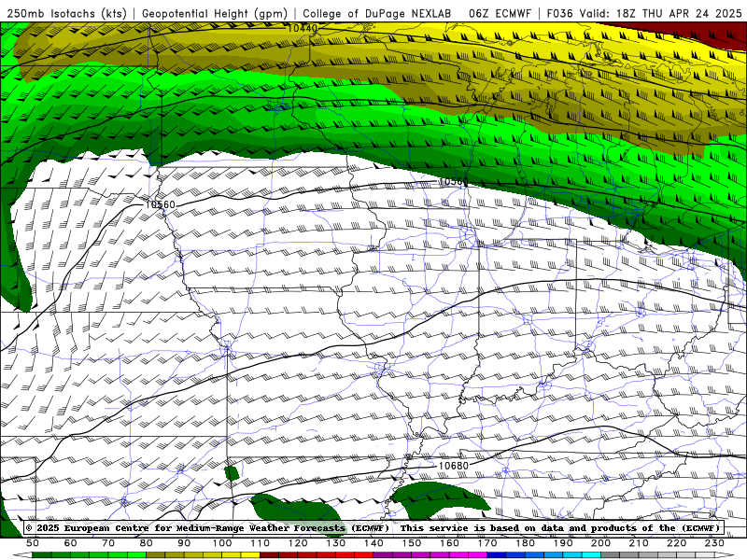Click the '60' color bar value
Screen dimensions: 747x560
coord(71,543)
